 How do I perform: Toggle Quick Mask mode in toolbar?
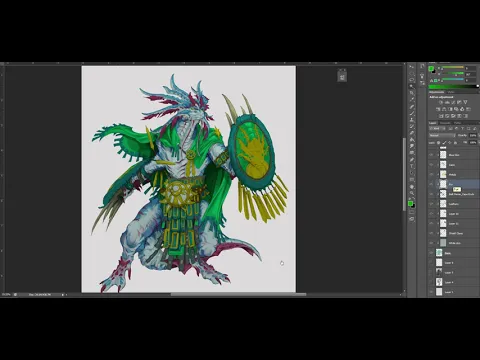[x=412, y=212]
